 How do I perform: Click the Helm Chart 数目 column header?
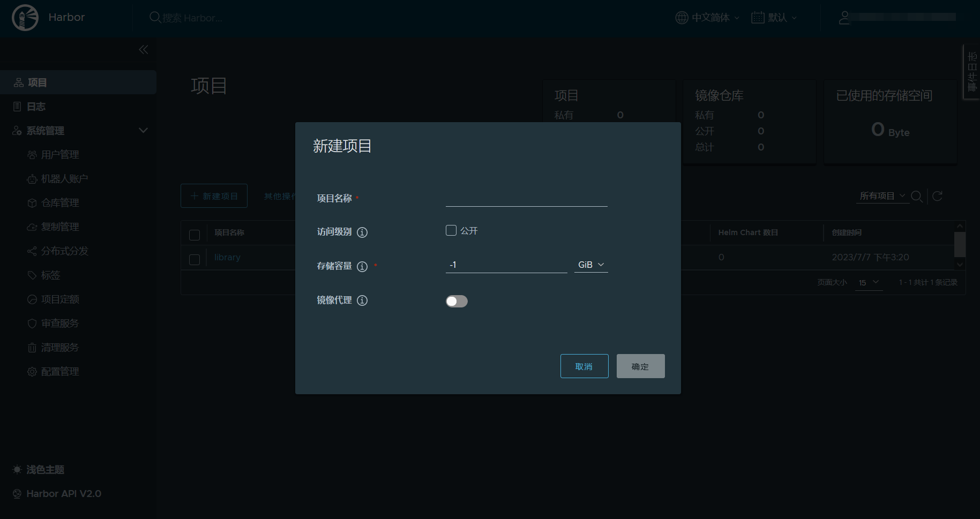point(748,232)
